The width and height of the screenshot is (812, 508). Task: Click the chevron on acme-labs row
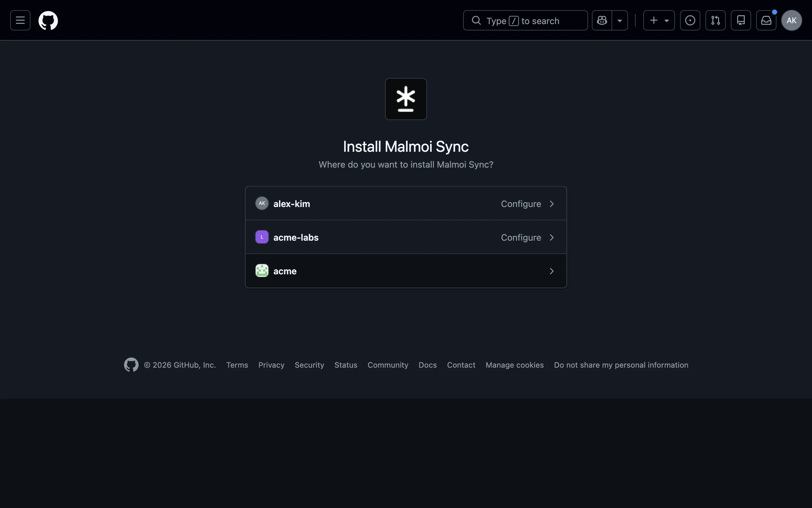point(552,237)
